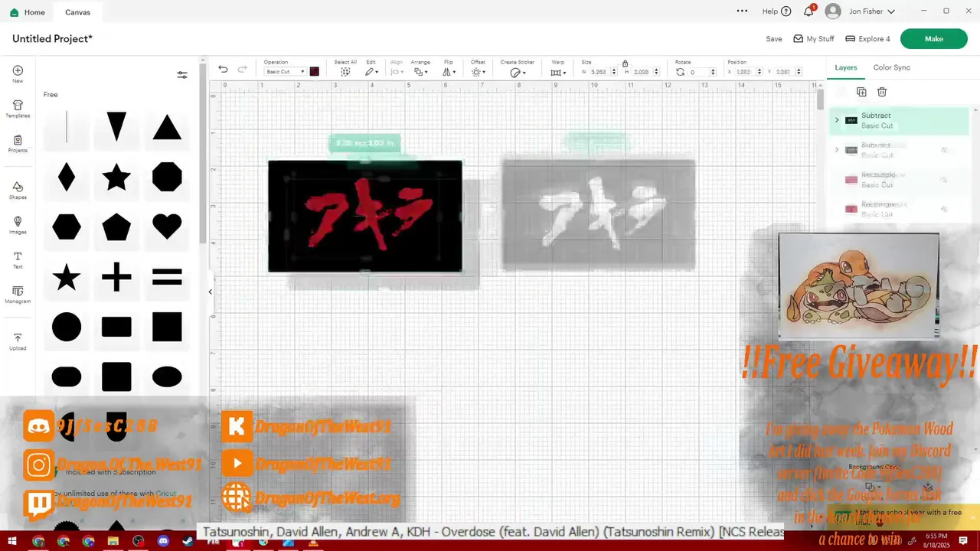The image size is (980, 551).
Task: Open Discord from the Windows taskbar
Action: [163, 541]
